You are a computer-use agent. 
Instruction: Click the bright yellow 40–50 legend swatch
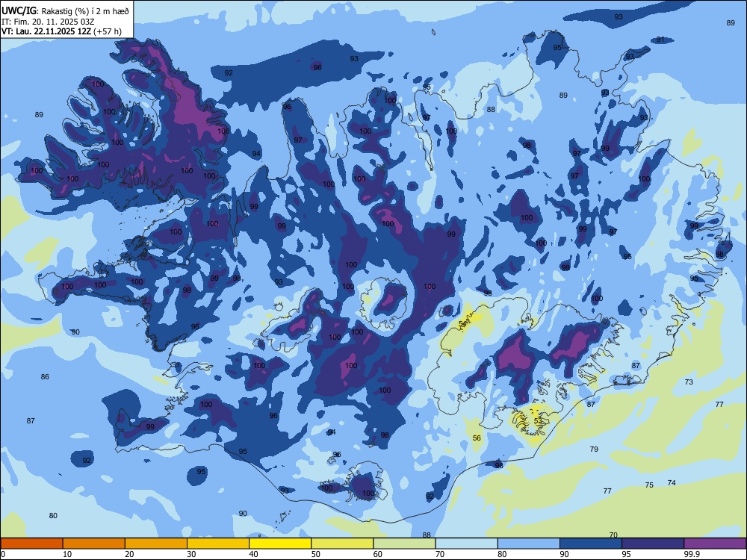point(280,544)
